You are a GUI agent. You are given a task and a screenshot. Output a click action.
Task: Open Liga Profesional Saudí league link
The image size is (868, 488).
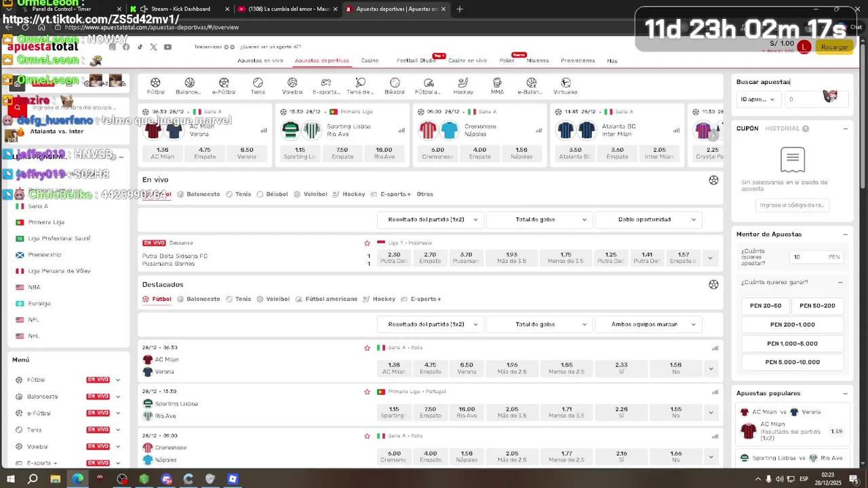(x=59, y=239)
